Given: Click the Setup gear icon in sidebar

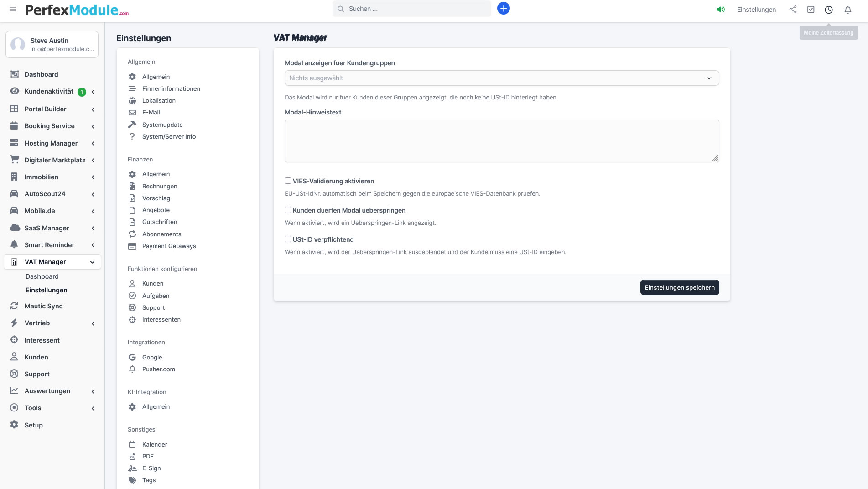Looking at the screenshot, I should [15, 425].
